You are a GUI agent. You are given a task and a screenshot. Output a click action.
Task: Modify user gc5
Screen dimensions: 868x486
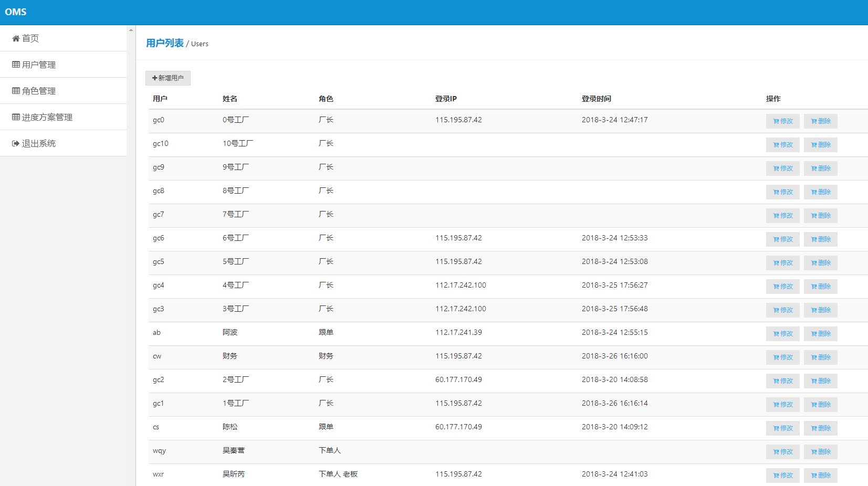click(x=783, y=263)
